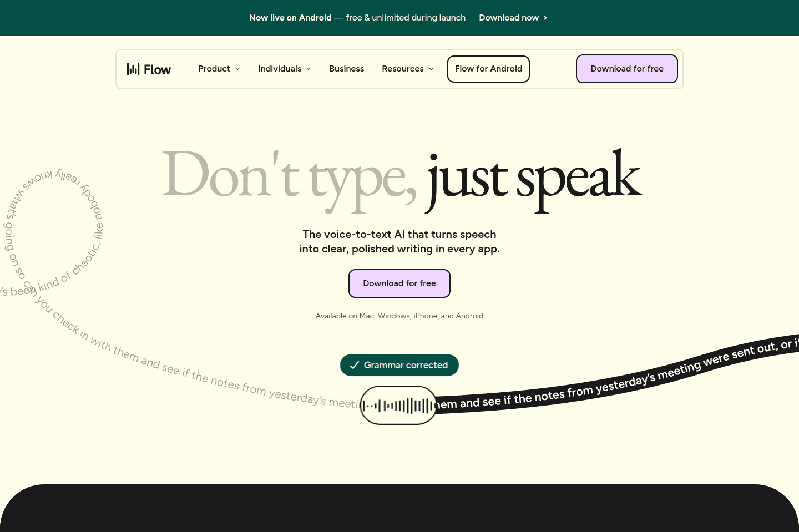Screen dimensions: 799x532
Task: Expand the Resources dropdown chevron
Action: point(431,69)
